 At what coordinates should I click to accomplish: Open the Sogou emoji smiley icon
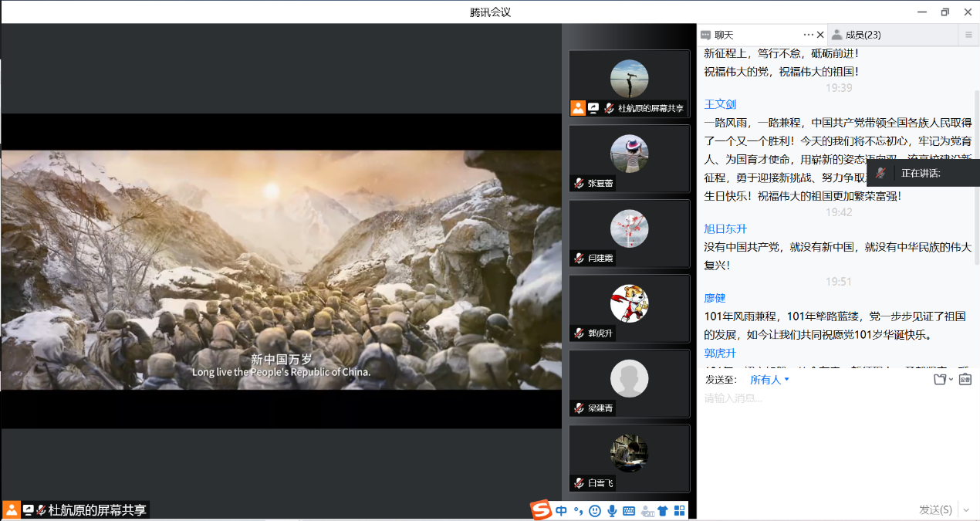pyautogui.click(x=595, y=510)
